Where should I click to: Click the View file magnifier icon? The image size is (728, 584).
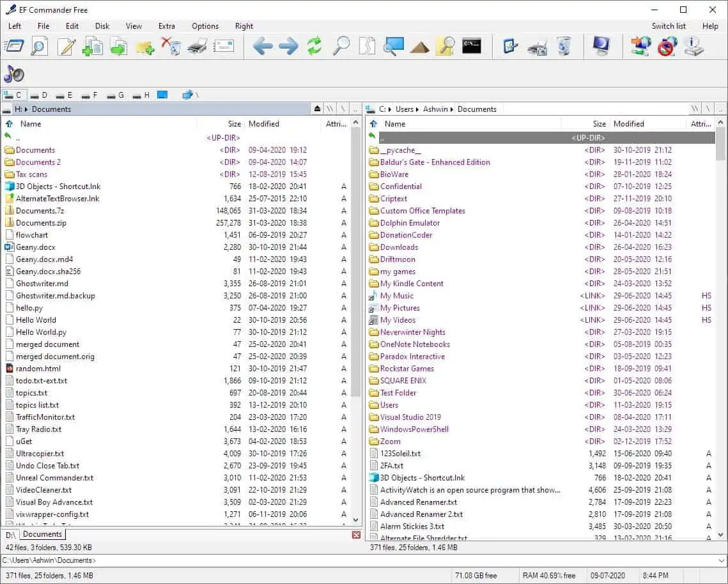point(40,46)
